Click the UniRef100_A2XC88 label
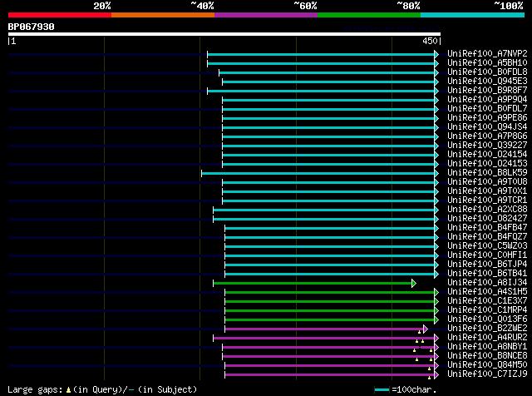Image resolution: width=532 pixels, height=396 pixels. point(487,210)
